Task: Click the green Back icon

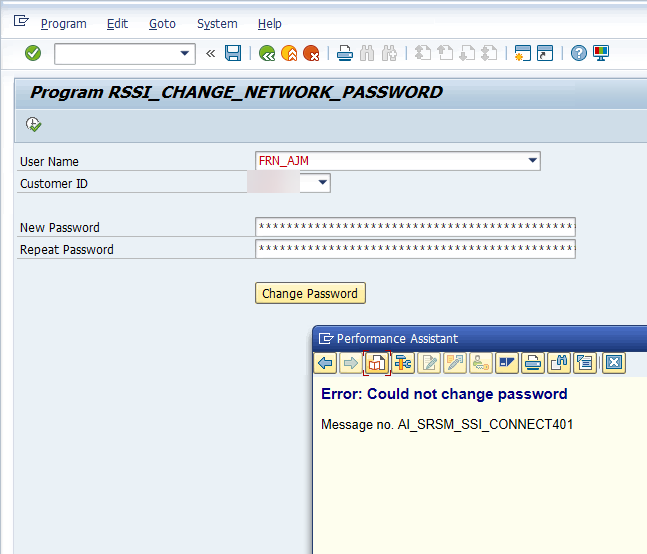Action: coord(267,53)
